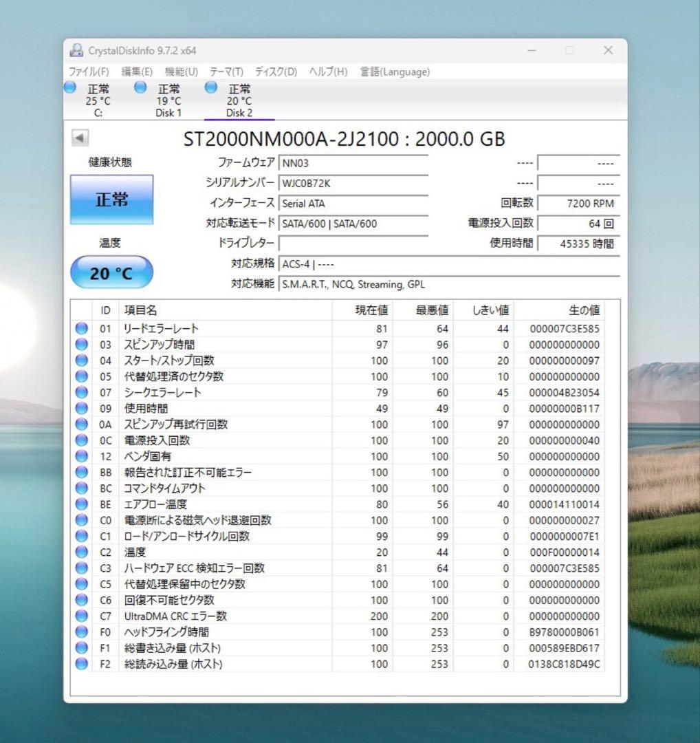Click the status orb for attribute C7 UltraDMA CRC エラー数
Viewport: 700px width, 743px height.
pos(81,616)
